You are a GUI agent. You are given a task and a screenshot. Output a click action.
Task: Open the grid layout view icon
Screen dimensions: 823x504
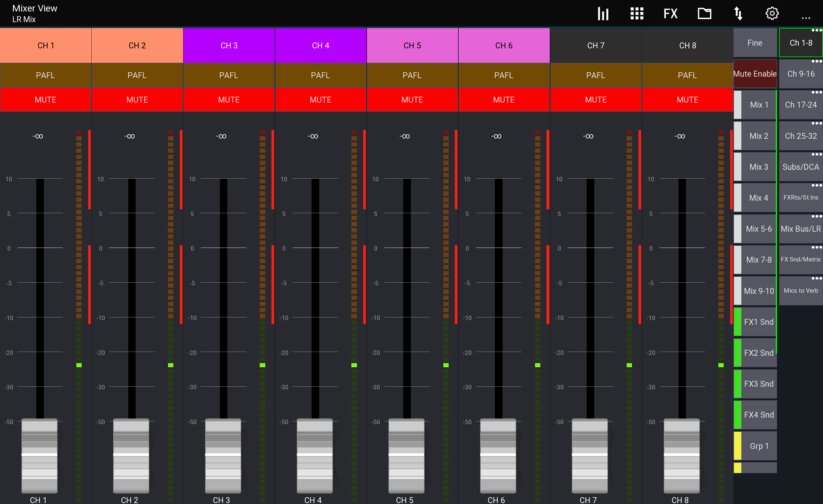pyautogui.click(x=637, y=14)
